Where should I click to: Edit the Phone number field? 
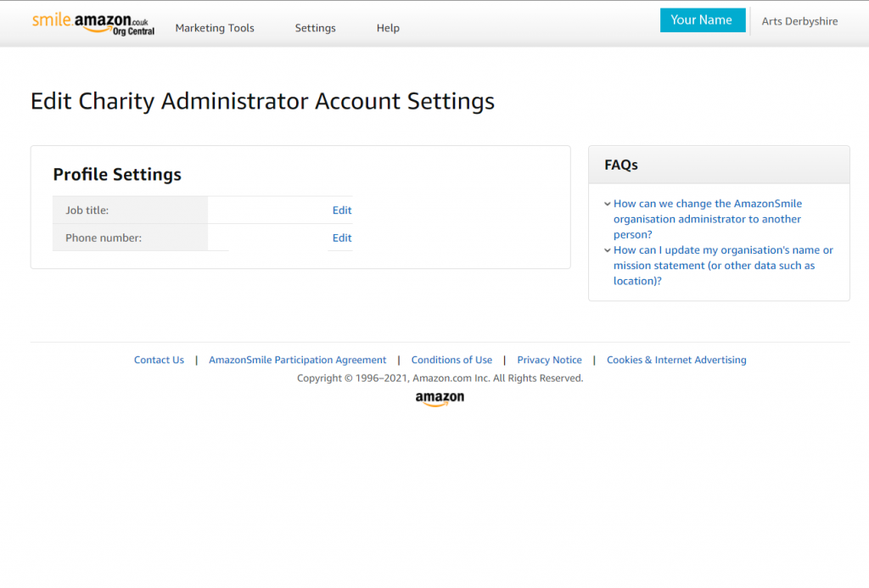coord(342,238)
